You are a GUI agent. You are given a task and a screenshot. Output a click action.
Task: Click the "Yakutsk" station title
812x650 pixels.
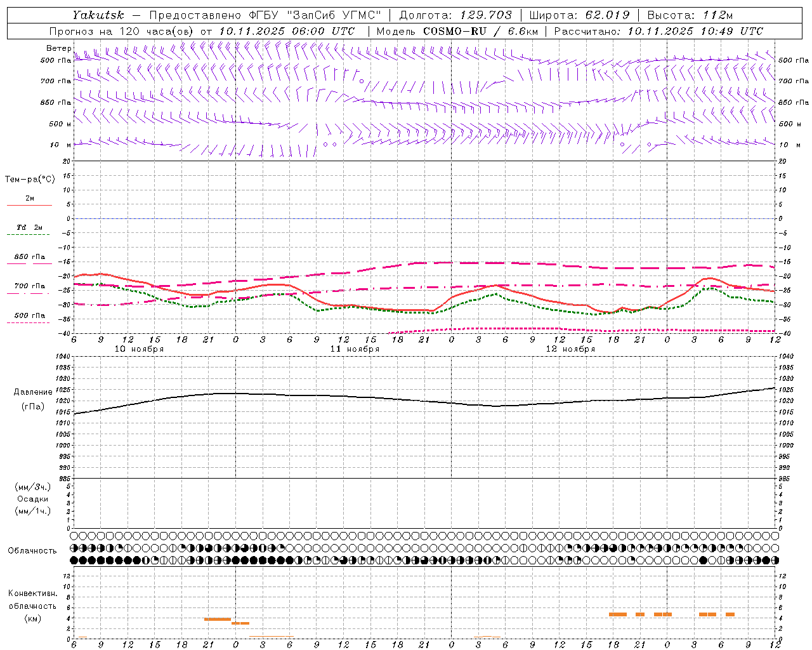98,15
